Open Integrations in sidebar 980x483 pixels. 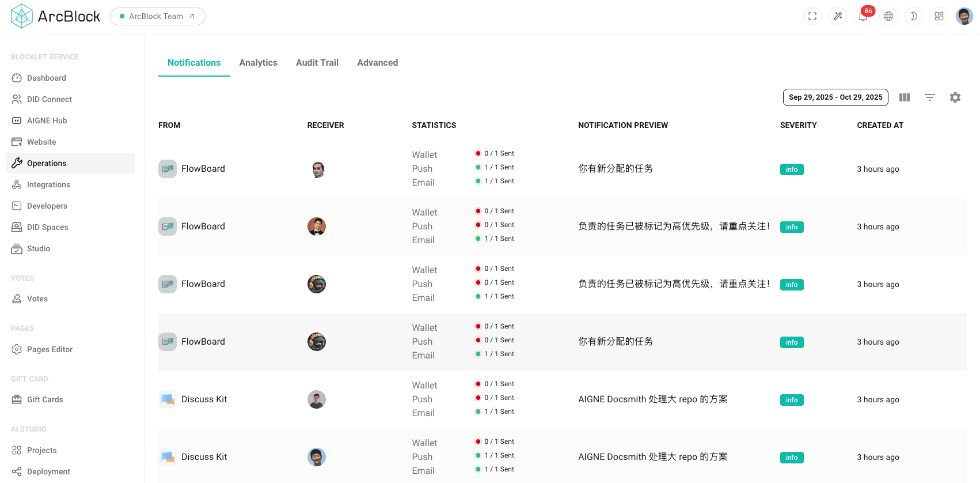click(70, 184)
